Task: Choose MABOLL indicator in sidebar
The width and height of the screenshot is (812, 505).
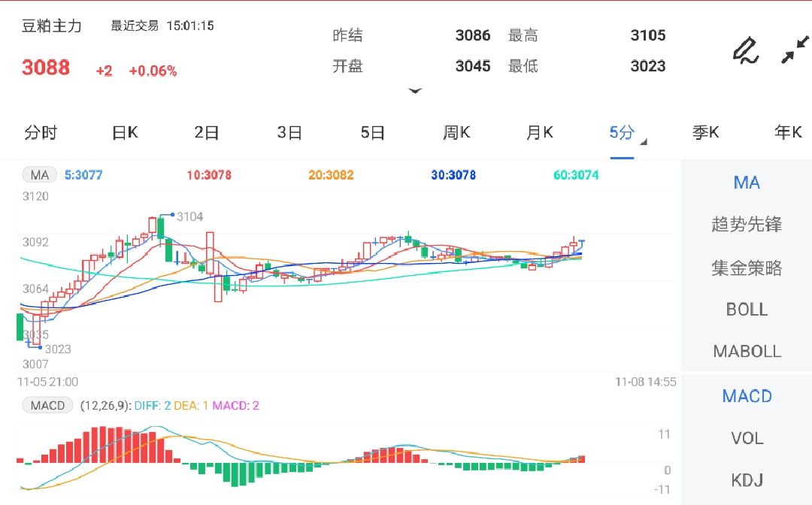Action: click(x=747, y=352)
